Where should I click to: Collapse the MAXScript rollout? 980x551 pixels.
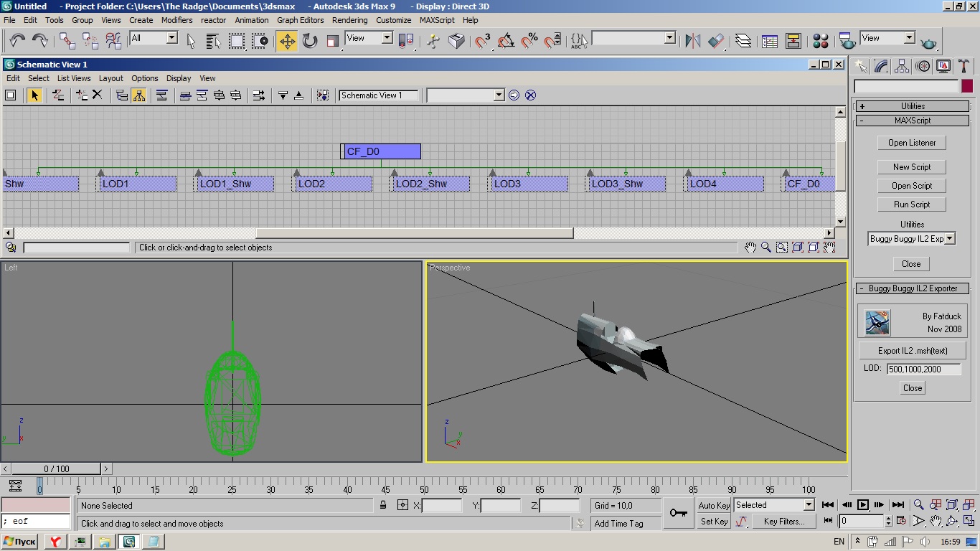point(912,121)
